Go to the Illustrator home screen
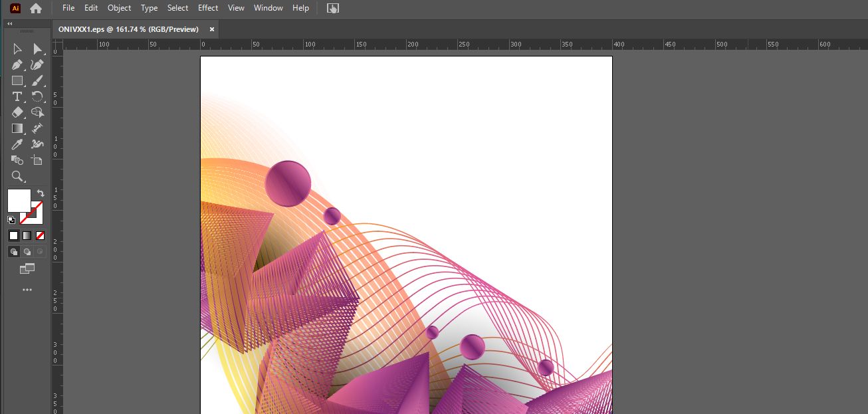 [36, 8]
